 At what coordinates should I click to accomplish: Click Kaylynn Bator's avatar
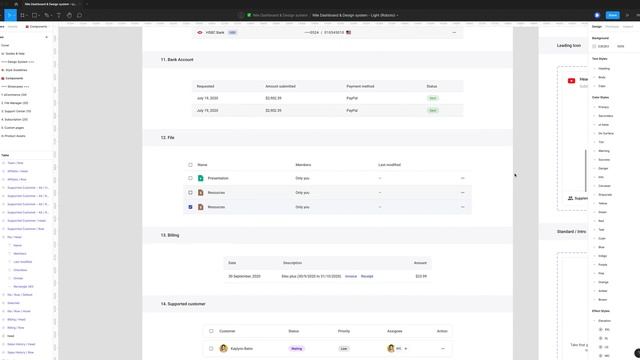tap(223, 348)
